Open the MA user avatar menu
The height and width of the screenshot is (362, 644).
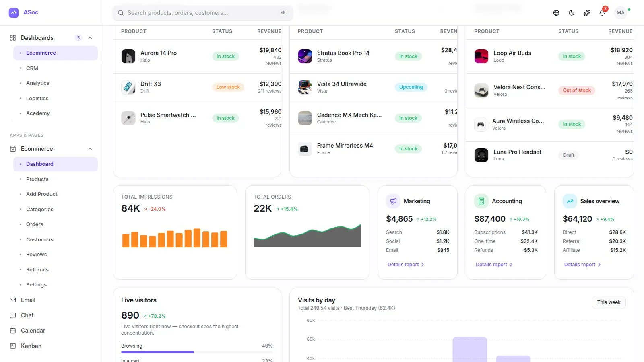[621, 13]
